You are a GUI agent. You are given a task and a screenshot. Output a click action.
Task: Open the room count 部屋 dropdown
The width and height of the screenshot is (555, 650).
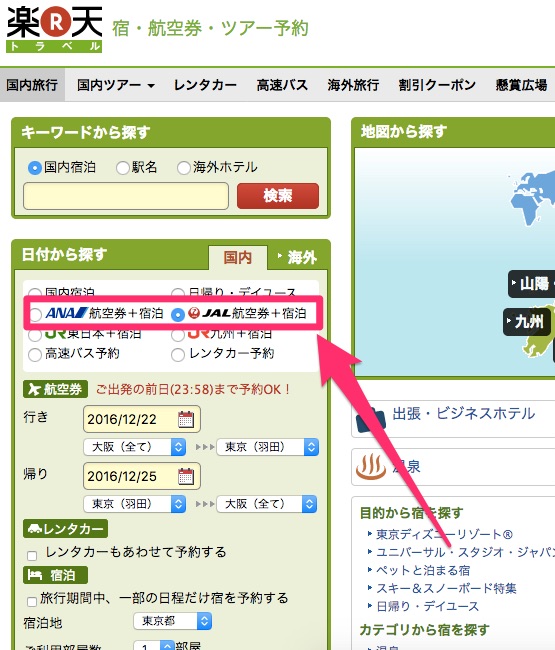154,646
